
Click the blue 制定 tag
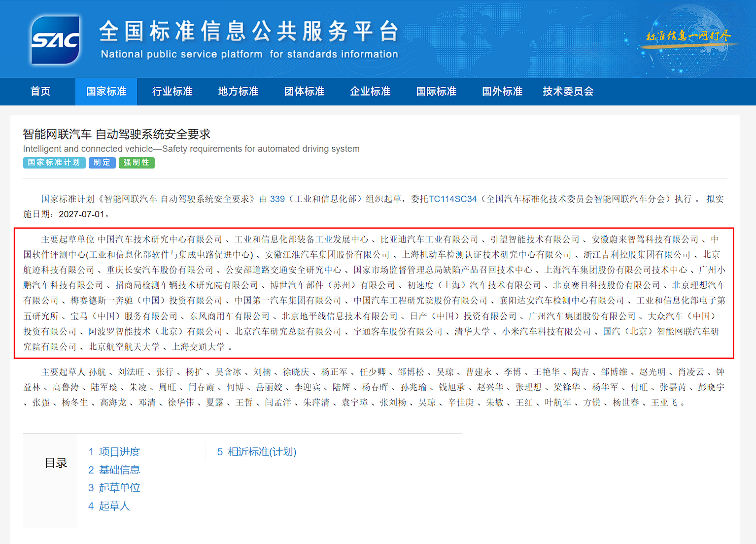(102, 163)
